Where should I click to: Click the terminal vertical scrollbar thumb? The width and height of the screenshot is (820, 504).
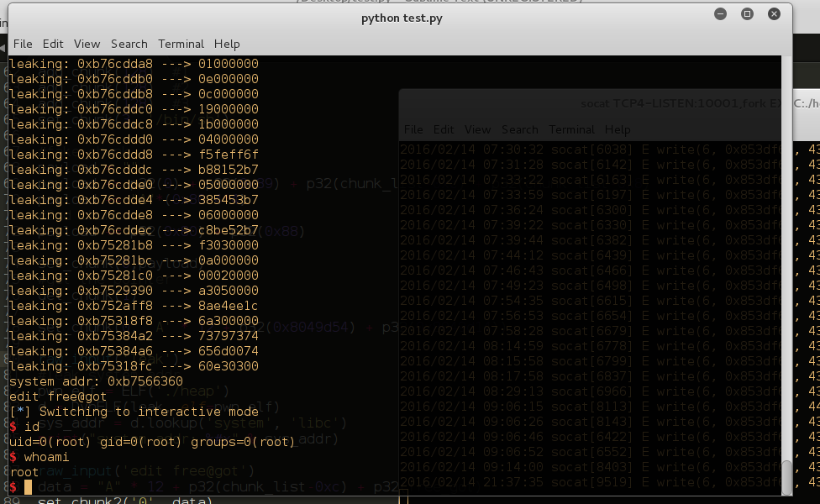pyautogui.click(x=786, y=477)
